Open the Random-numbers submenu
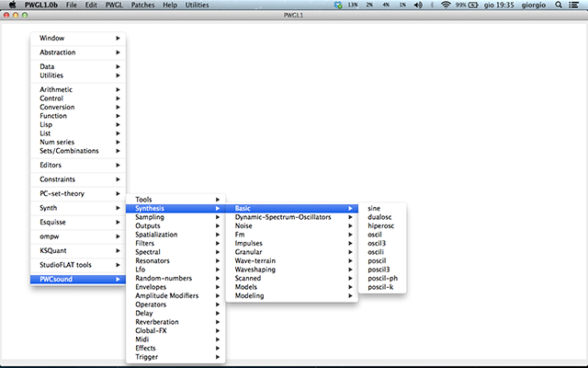The width and height of the screenshot is (588, 368). [x=175, y=278]
